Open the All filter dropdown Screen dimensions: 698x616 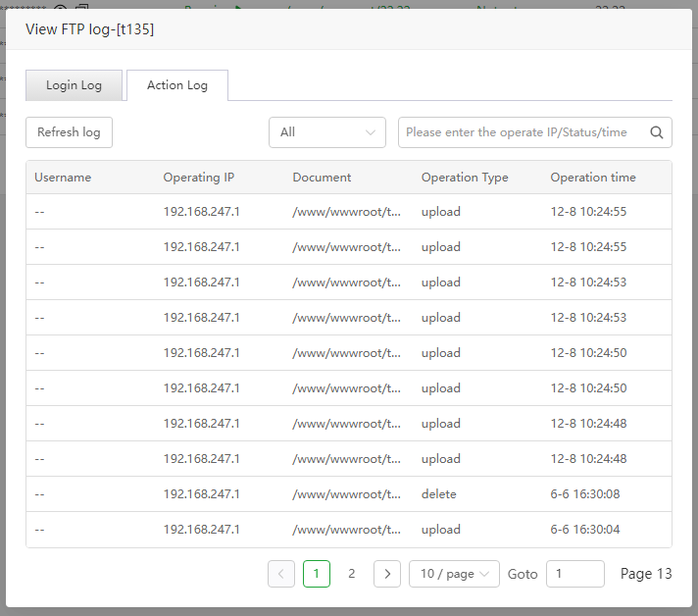327,132
